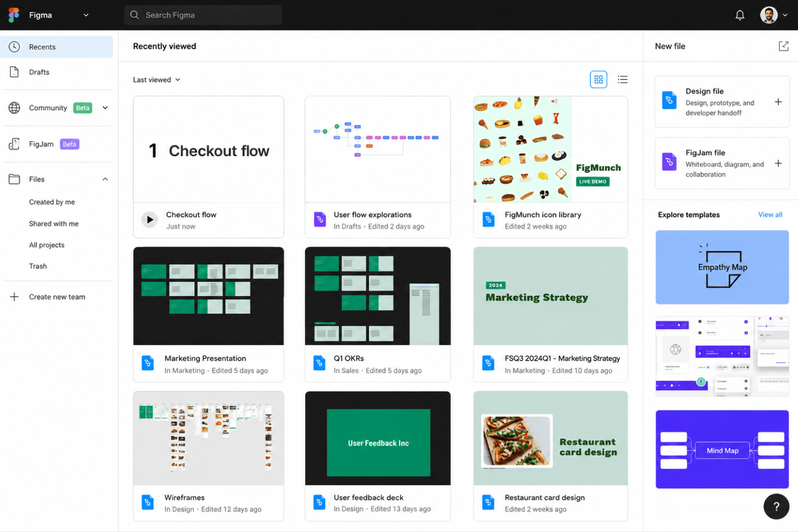The width and height of the screenshot is (798, 532).
Task: Open the User flow explorations thumbnail
Action: click(x=377, y=150)
